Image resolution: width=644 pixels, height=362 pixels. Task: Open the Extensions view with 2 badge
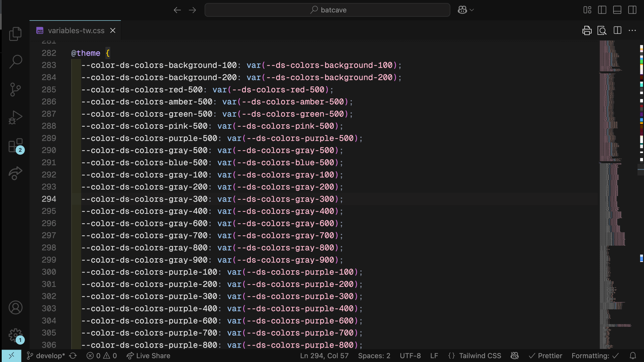click(x=15, y=146)
